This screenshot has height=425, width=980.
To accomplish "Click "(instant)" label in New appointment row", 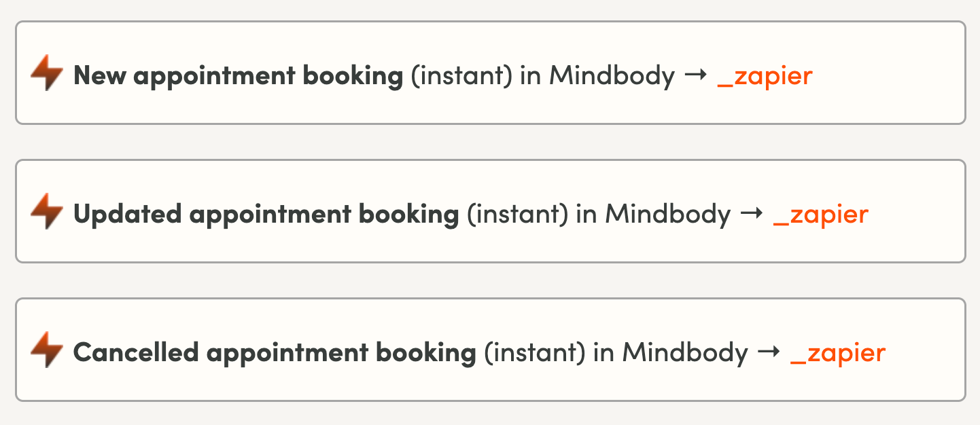I will 461,75.
